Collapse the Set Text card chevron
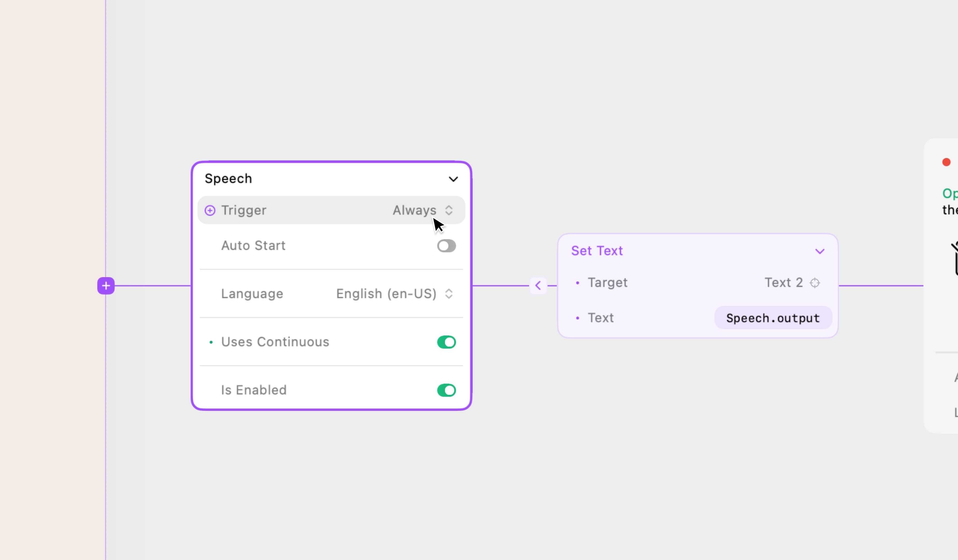Screen dimensions: 958x560 (820, 251)
